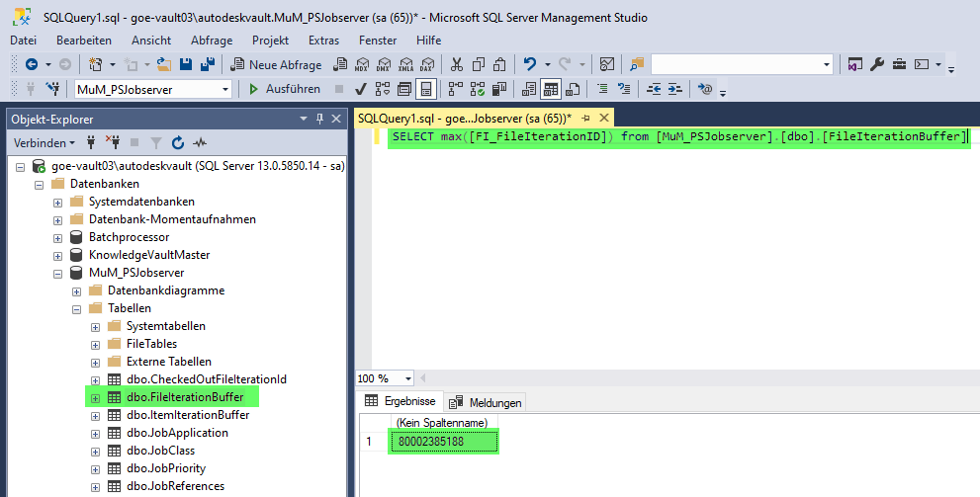Click the comment out lines icon
Screen dimensions: 980x497
pyautogui.click(x=602, y=89)
